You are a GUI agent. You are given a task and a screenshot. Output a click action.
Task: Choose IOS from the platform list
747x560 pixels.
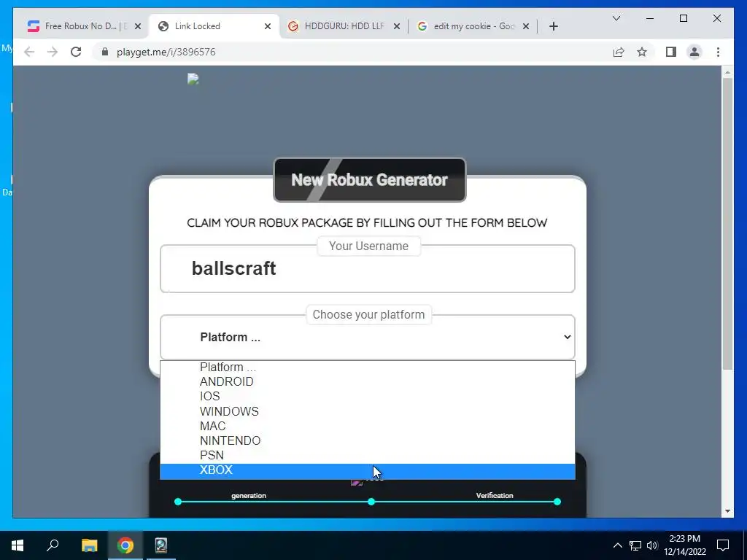(x=368, y=396)
